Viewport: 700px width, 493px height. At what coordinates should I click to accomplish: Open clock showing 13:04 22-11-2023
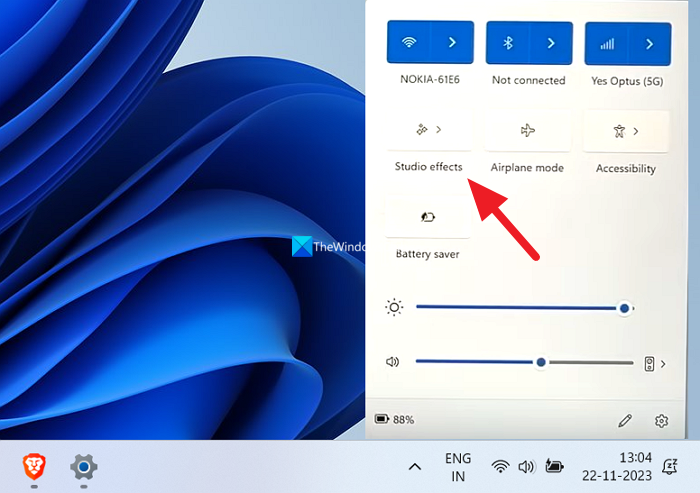617,467
